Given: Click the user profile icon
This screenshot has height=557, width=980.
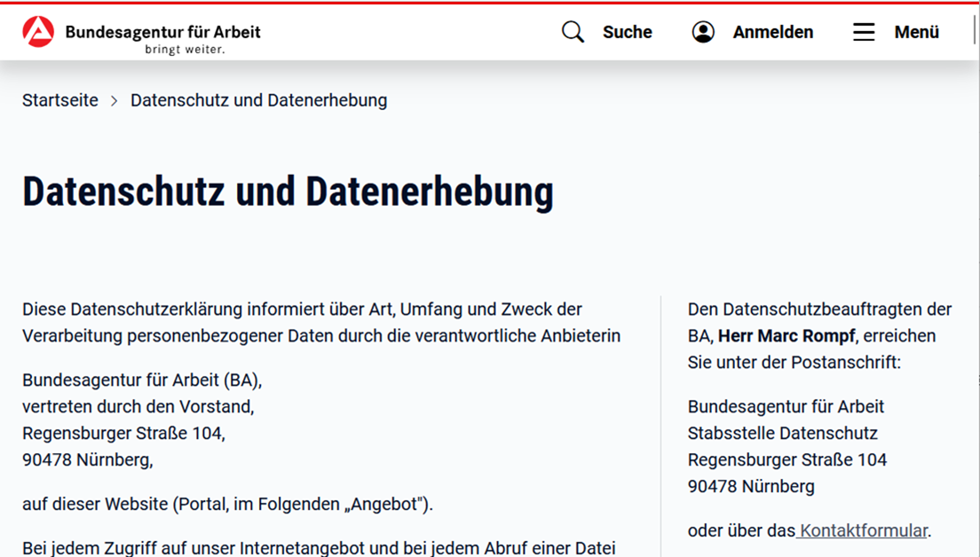Looking at the screenshot, I should pyautogui.click(x=703, y=32).
